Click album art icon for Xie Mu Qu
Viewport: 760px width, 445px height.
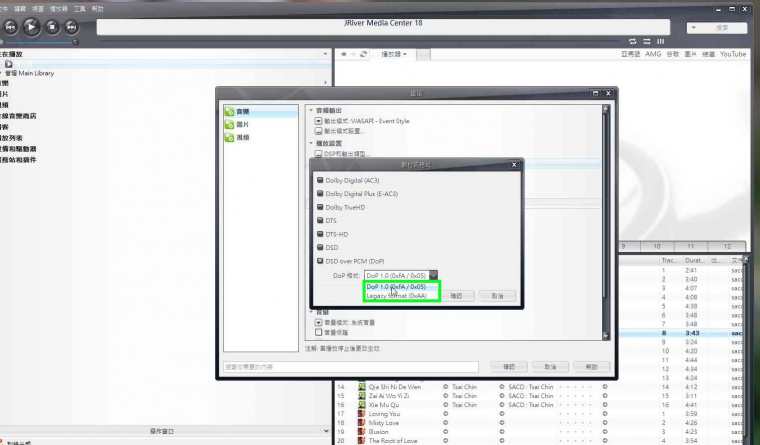point(362,405)
